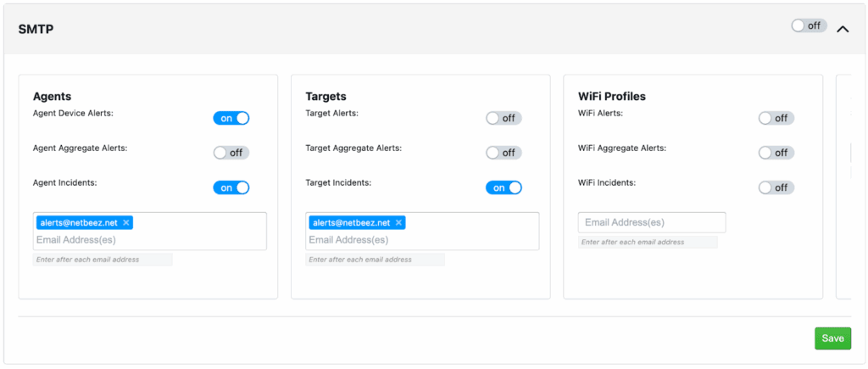This screenshot has height=369, width=868.
Task: Remove alerts@netbeez.net tag in Agents card
Action: [126, 222]
